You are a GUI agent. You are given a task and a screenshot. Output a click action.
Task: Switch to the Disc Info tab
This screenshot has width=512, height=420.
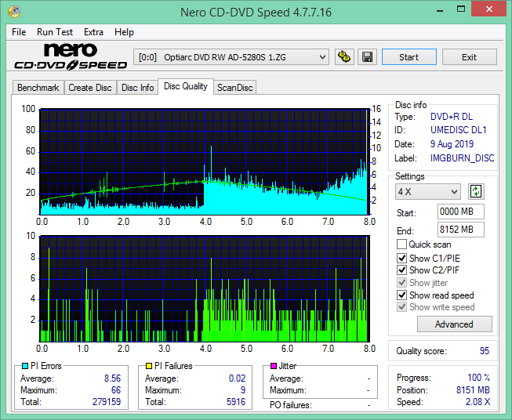137,88
